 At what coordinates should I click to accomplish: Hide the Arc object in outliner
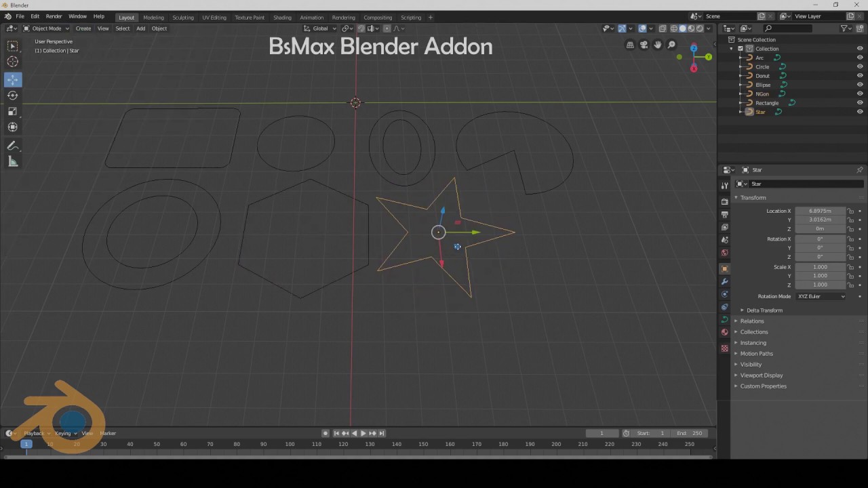[x=860, y=58]
